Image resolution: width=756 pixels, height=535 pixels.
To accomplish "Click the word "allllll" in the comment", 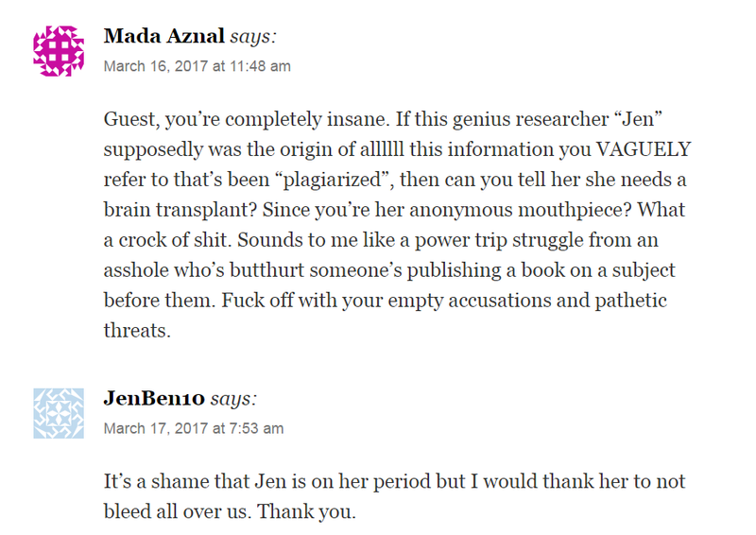I will coord(382,149).
